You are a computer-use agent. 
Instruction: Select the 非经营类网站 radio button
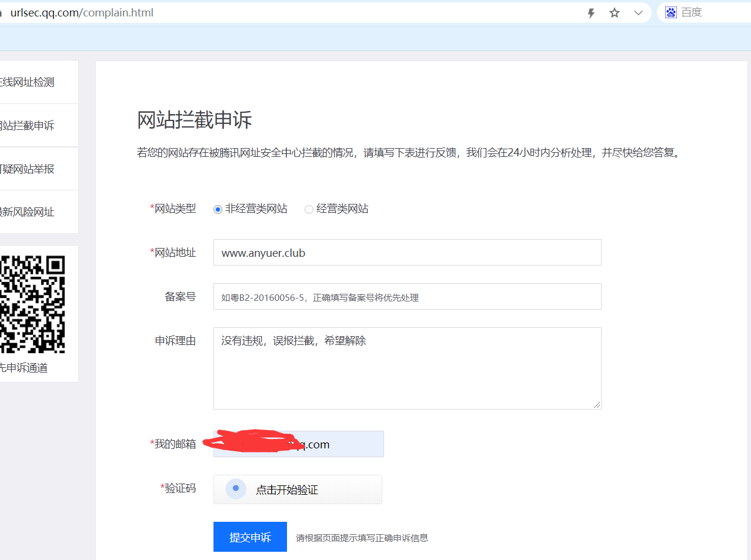(218, 209)
